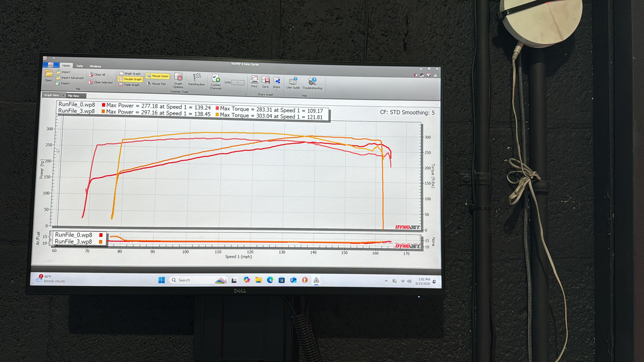Enable Mouse Pan mode
Screen dimensions: 644x362
click(156, 84)
